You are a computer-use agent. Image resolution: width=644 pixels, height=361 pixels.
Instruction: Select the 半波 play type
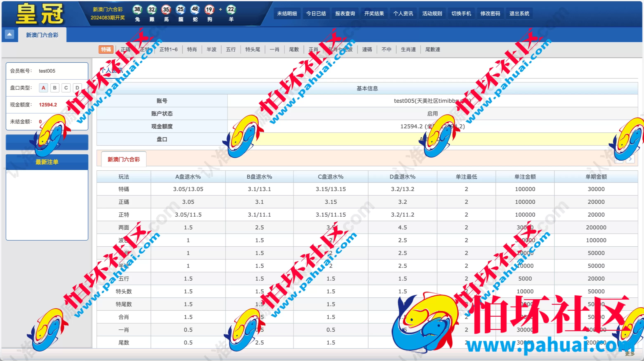pos(211,50)
